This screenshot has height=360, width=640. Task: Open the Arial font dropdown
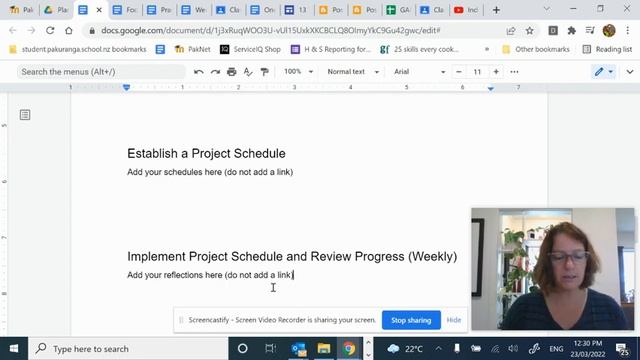click(x=419, y=72)
